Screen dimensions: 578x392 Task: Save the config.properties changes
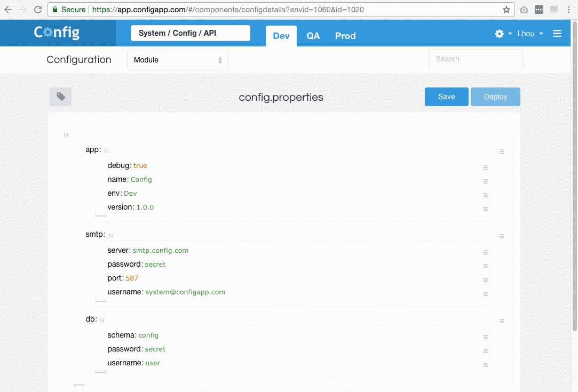[x=446, y=97]
